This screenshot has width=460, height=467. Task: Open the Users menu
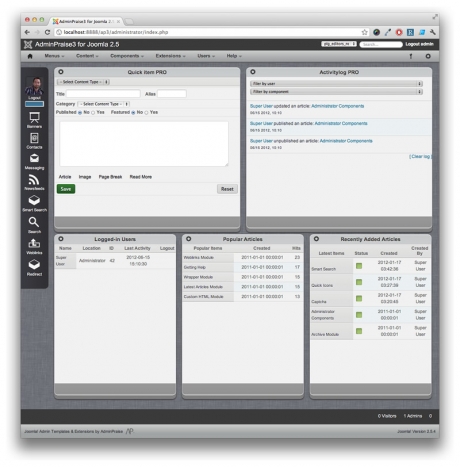(206, 56)
